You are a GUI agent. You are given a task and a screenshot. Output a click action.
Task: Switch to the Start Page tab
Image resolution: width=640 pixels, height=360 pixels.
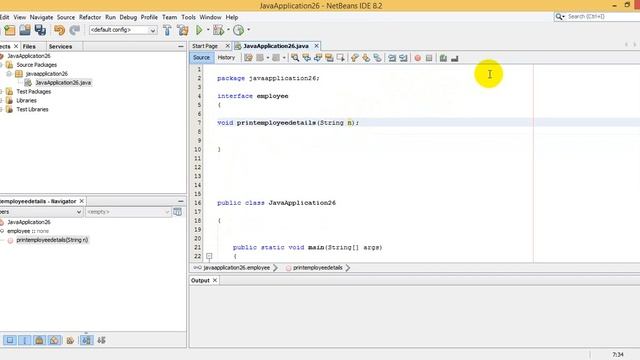pyautogui.click(x=205, y=46)
